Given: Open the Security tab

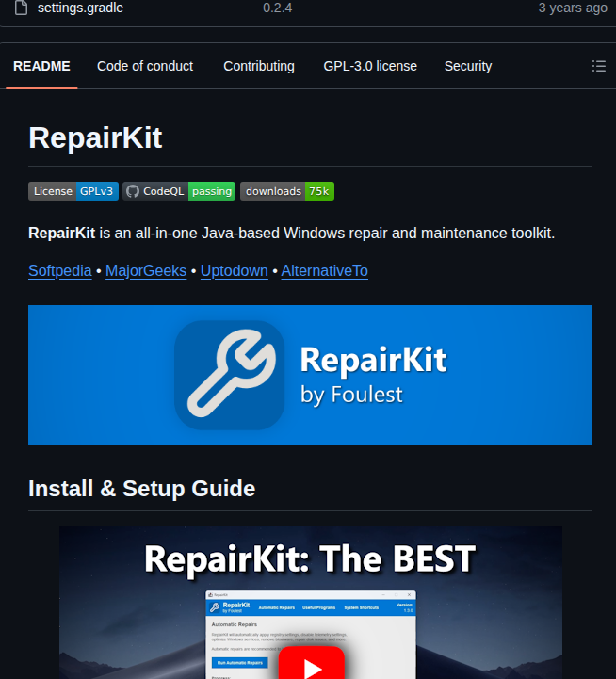Looking at the screenshot, I should coord(468,66).
